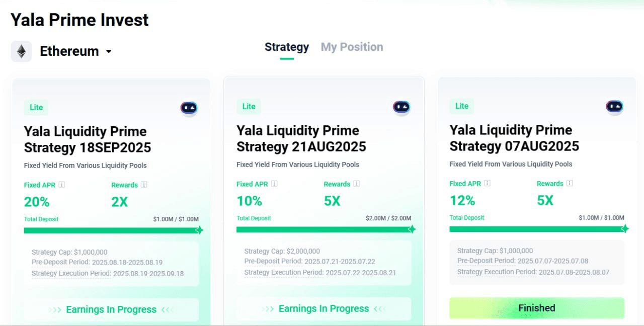
Task: Click Earnings In Progress on 18SEP2025 card
Action: pyautogui.click(x=111, y=309)
